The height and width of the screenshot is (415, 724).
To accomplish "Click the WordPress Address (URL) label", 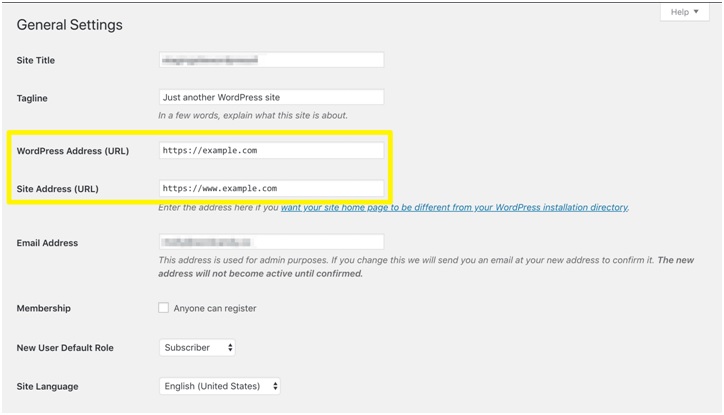I will [73, 151].
